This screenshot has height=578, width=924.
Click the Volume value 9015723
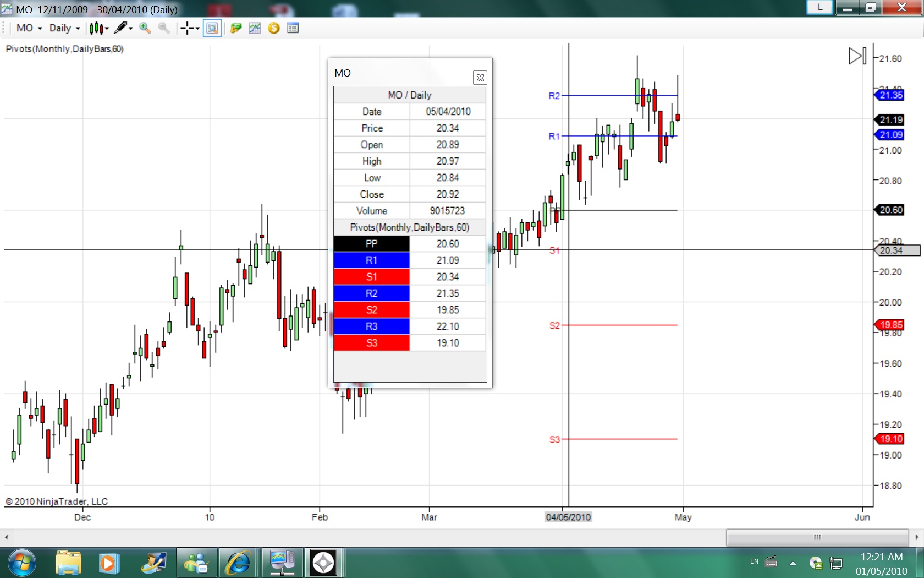point(448,211)
